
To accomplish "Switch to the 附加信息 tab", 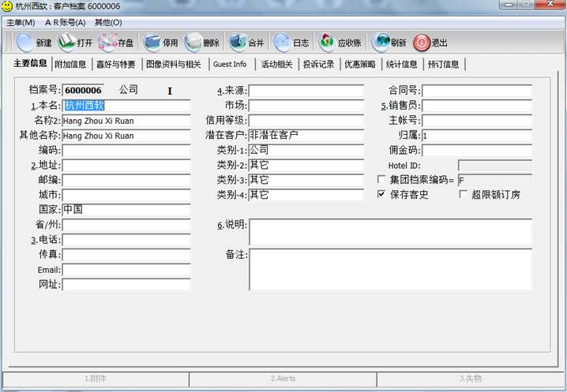I will pos(70,64).
